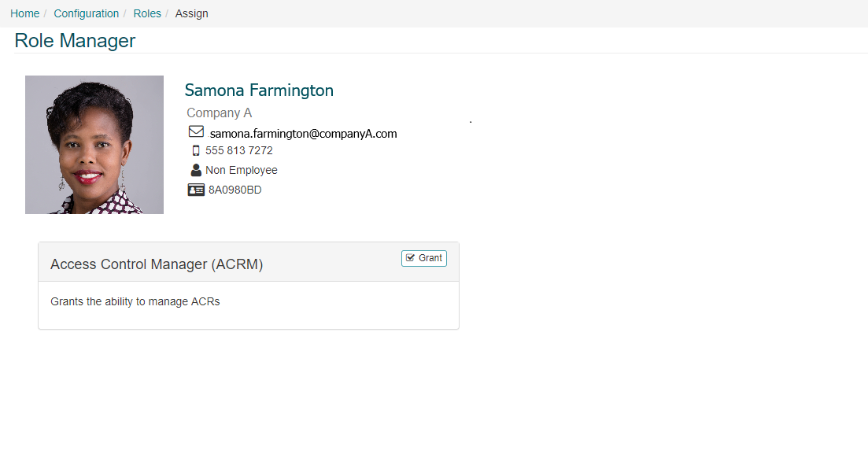Grant the Access Control Manager role
The image size is (868, 454).
click(424, 259)
